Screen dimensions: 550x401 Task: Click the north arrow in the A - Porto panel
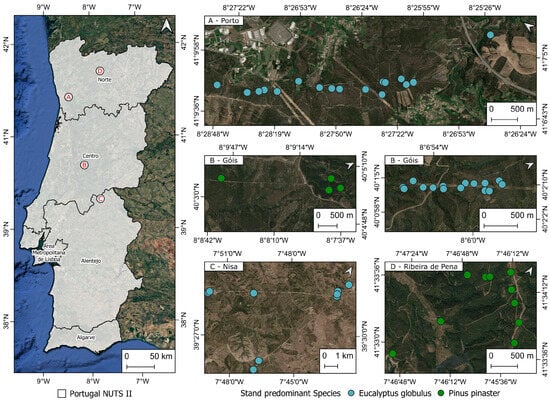click(529, 27)
